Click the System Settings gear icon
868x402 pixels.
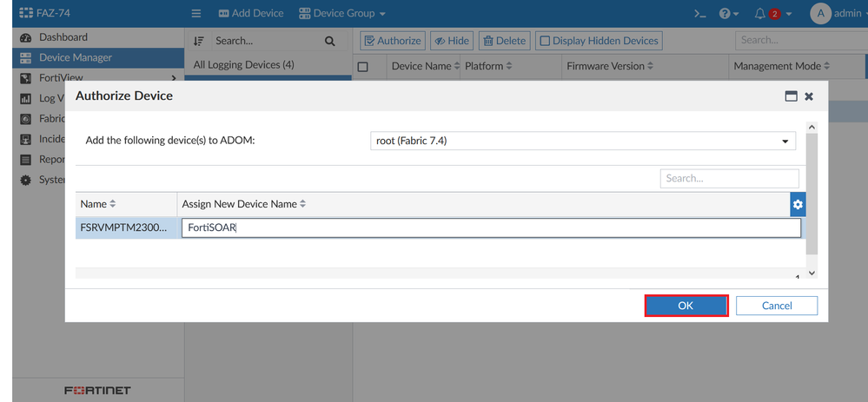pos(25,180)
